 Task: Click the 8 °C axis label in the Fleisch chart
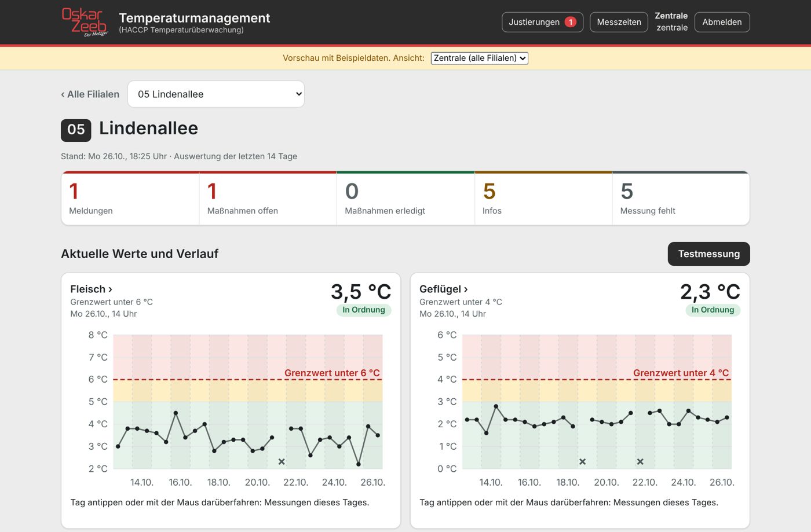pyautogui.click(x=98, y=335)
